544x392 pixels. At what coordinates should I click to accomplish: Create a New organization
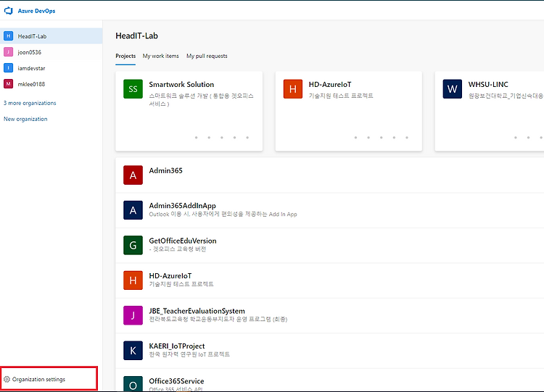click(x=25, y=119)
